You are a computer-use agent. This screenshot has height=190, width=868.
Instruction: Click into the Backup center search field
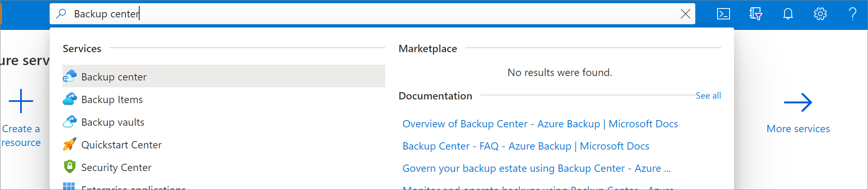[x=363, y=14]
